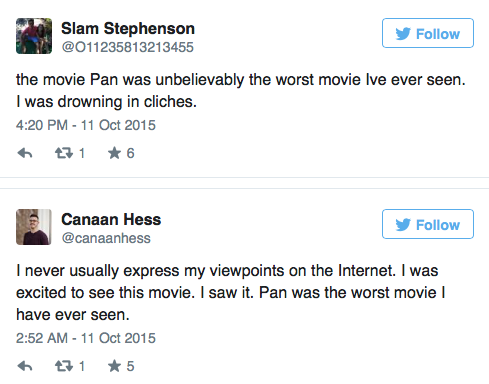489x384 pixels.
Task: Reply to Slam Stephenson's tweet
Action: coord(25,153)
